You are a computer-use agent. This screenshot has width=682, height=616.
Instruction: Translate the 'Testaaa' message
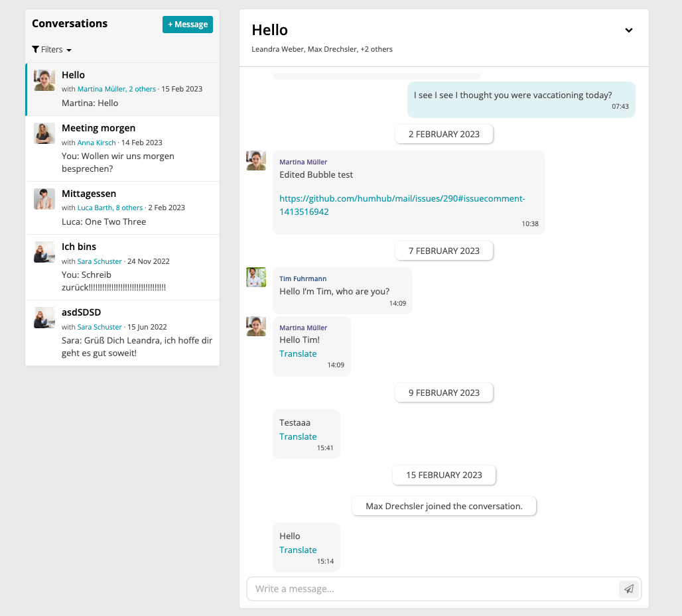(x=298, y=437)
